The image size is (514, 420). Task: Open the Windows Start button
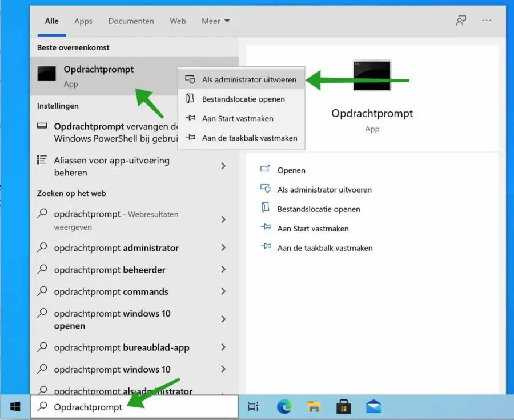click(15, 407)
